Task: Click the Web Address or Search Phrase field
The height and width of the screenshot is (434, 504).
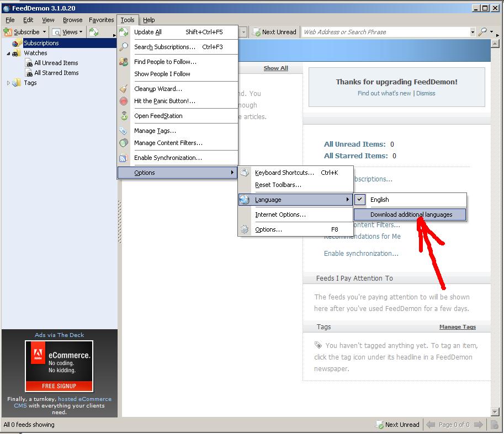Action: (x=386, y=32)
